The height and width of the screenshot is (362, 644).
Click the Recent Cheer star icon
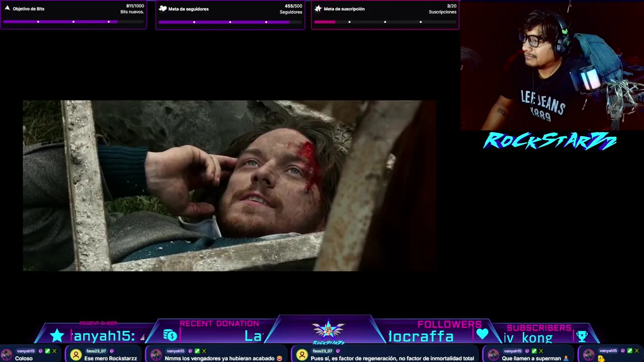click(57, 335)
